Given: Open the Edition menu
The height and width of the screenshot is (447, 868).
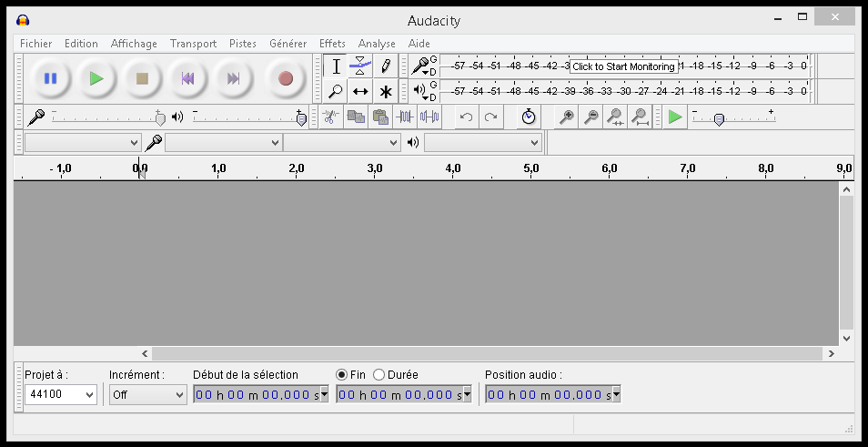Looking at the screenshot, I should tap(81, 43).
